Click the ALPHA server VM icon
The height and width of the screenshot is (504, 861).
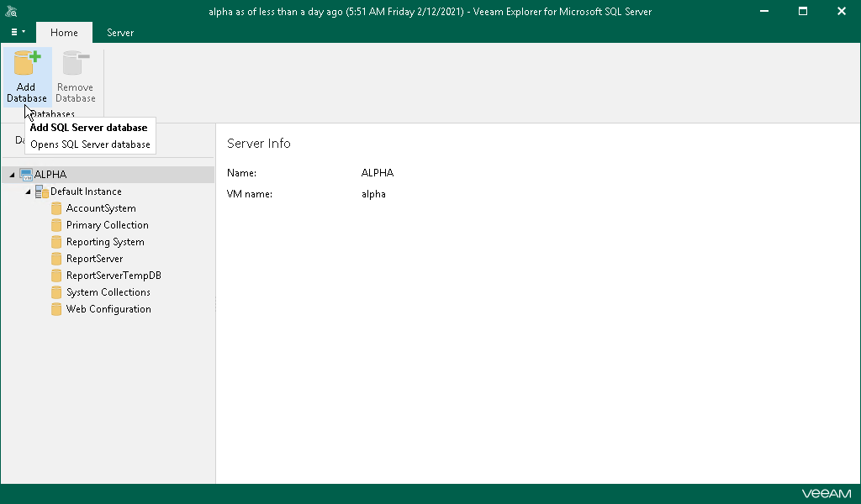[x=26, y=175]
